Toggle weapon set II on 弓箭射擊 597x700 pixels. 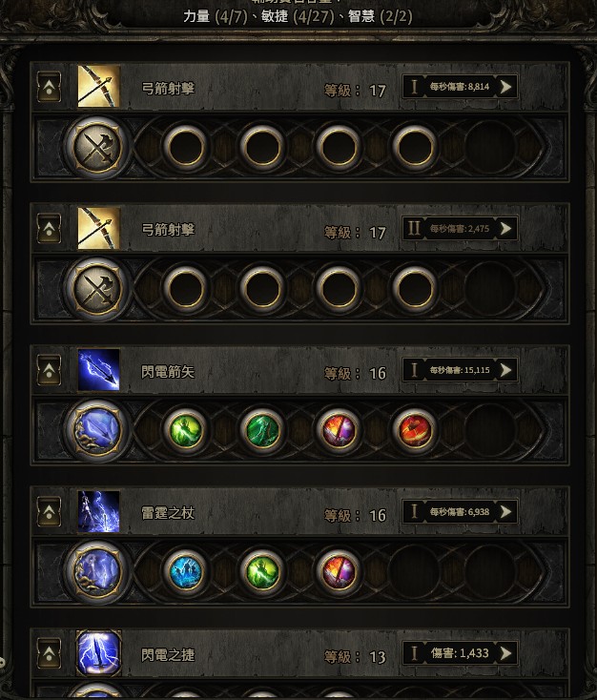click(x=414, y=229)
